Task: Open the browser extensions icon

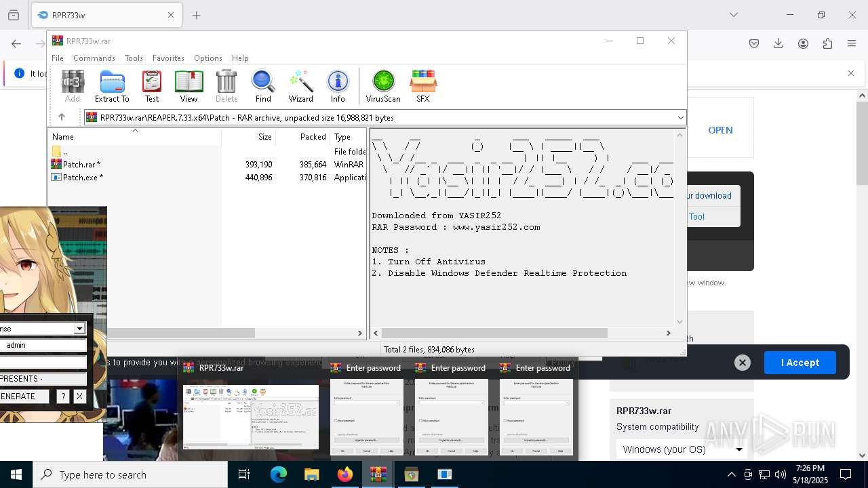Action: (x=827, y=43)
